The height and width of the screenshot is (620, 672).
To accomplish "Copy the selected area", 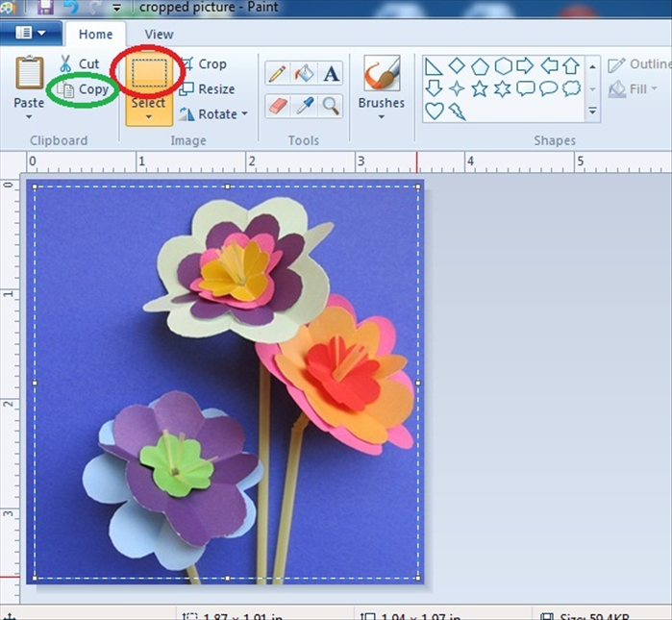I will tap(83, 89).
